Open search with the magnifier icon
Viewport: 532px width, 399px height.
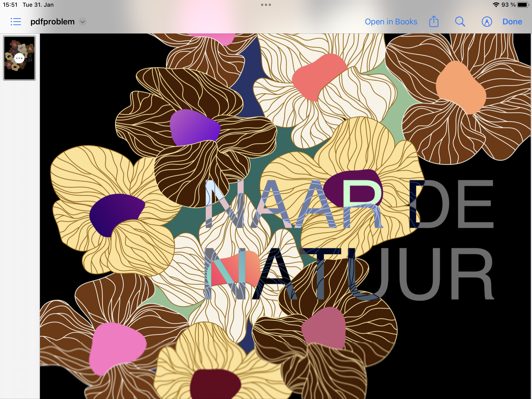click(x=460, y=22)
